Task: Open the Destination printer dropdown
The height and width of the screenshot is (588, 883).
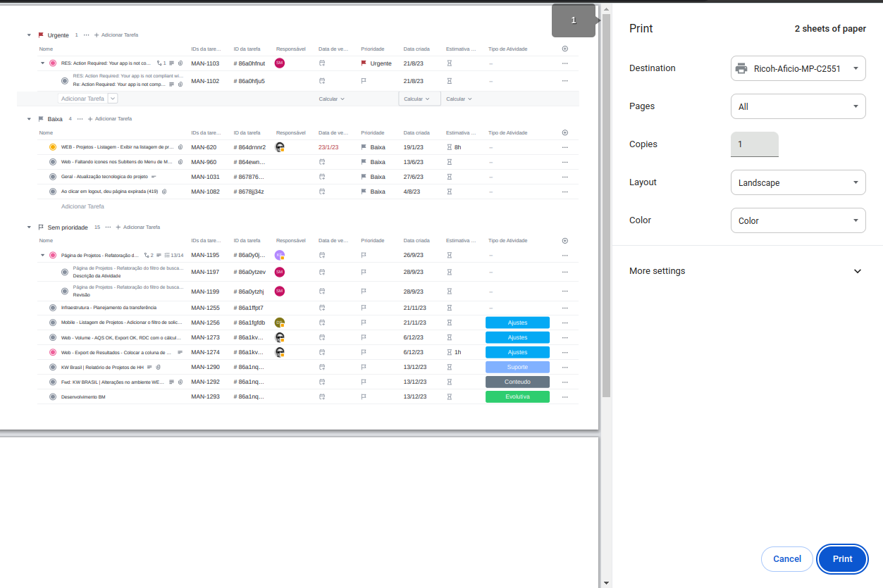Action: click(798, 68)
